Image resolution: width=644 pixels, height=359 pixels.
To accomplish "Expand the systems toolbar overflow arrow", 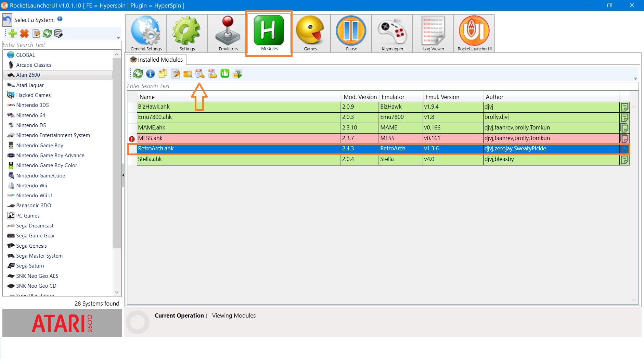I will (118, 37).
